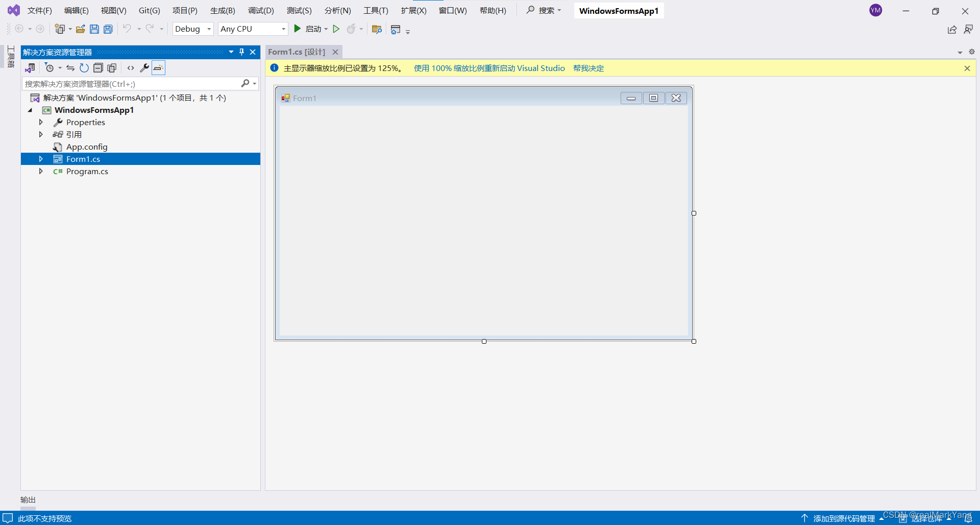Click the Navigate Forward arrow icon
Viewport: 980px width, 525px height.
[x=40, y=29]
